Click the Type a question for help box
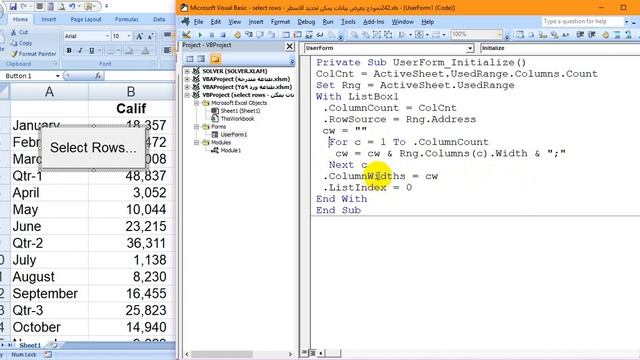The image size is (640, 360). coord(582,21)
